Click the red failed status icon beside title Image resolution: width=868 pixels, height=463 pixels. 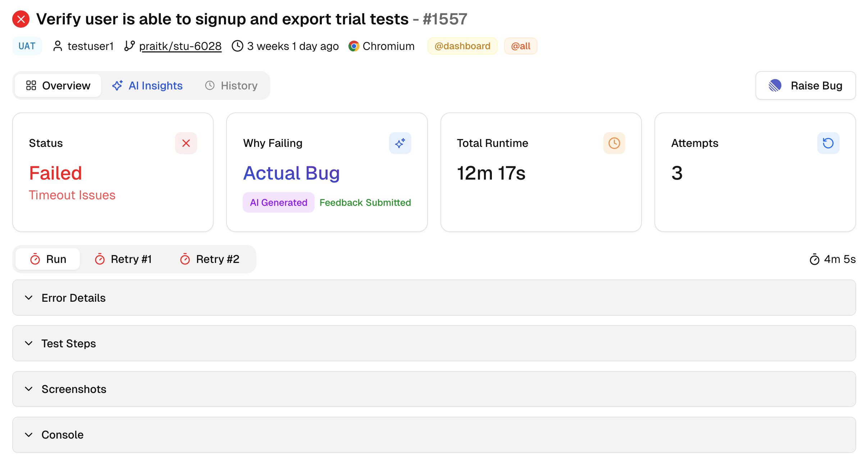coord(21,19)
